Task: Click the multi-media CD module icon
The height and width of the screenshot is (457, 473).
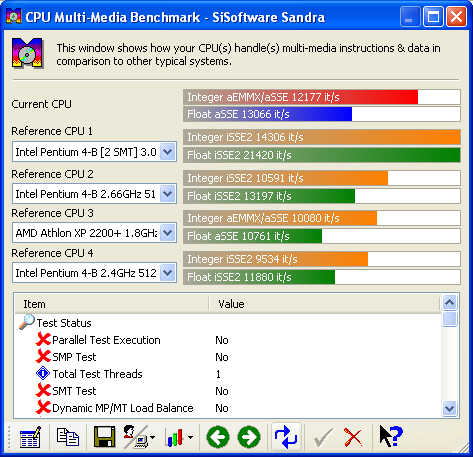Action: click(27, 53)
